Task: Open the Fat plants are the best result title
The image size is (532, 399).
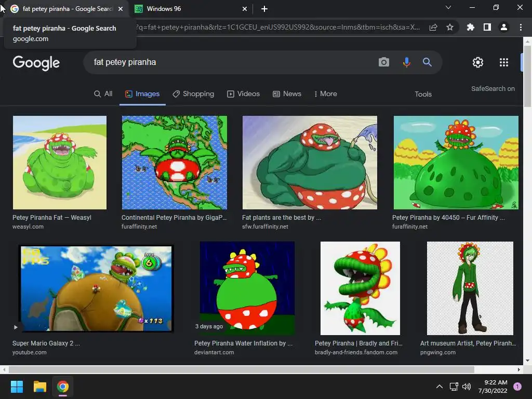Action: point(282,218)
